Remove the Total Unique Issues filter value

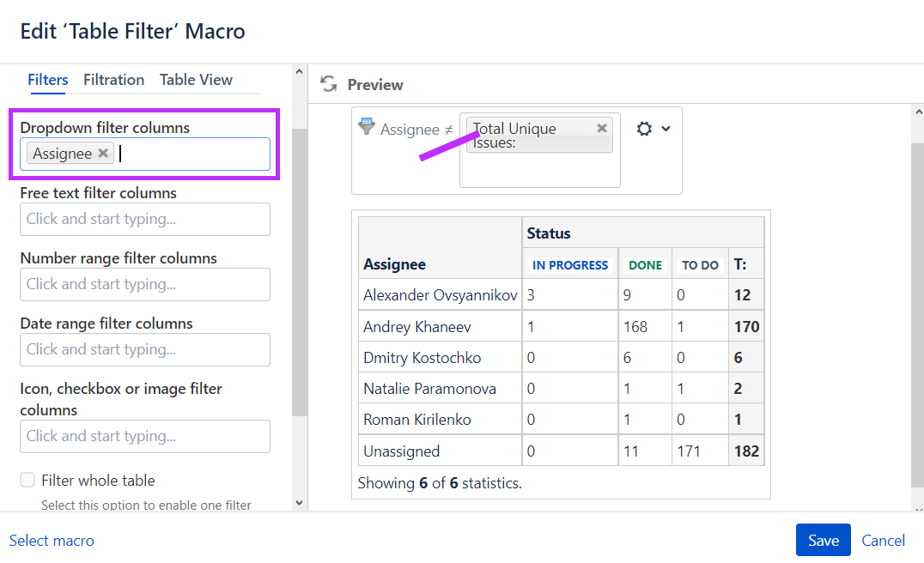[602, 129]
